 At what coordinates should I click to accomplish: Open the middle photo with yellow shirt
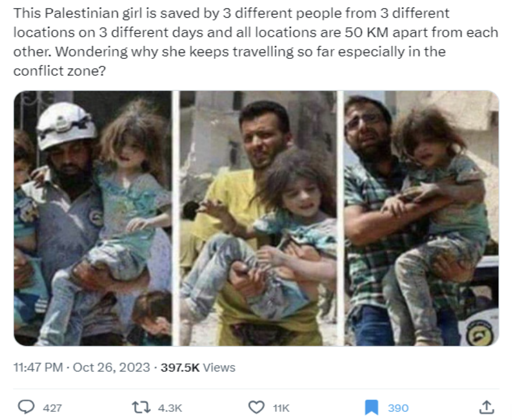pyautogui.click(x=258, y=218)
